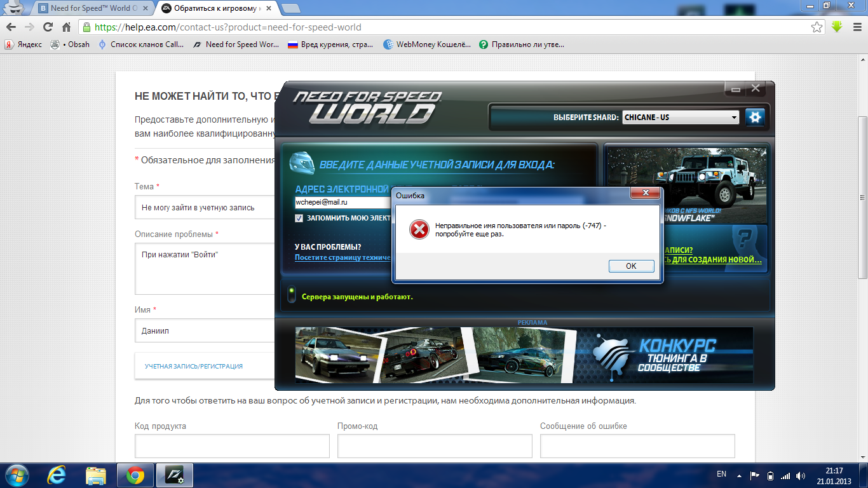
Task: Open the 'WebMoney Кошелё...' bookmark
Action: coord(427,44)
